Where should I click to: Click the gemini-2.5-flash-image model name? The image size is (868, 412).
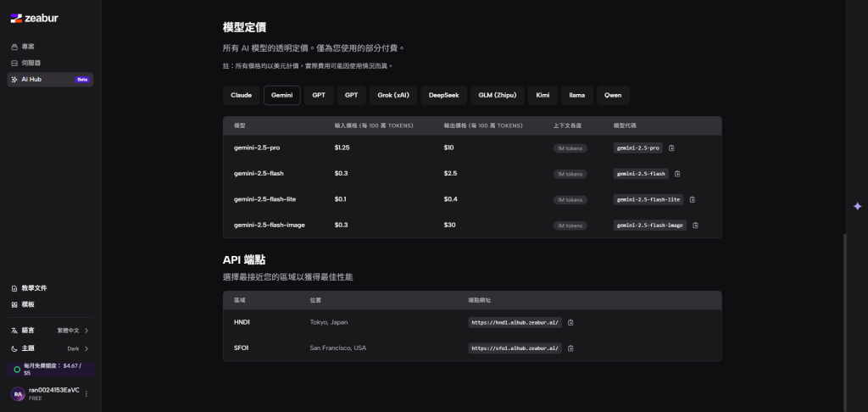[x=270, y=225]
